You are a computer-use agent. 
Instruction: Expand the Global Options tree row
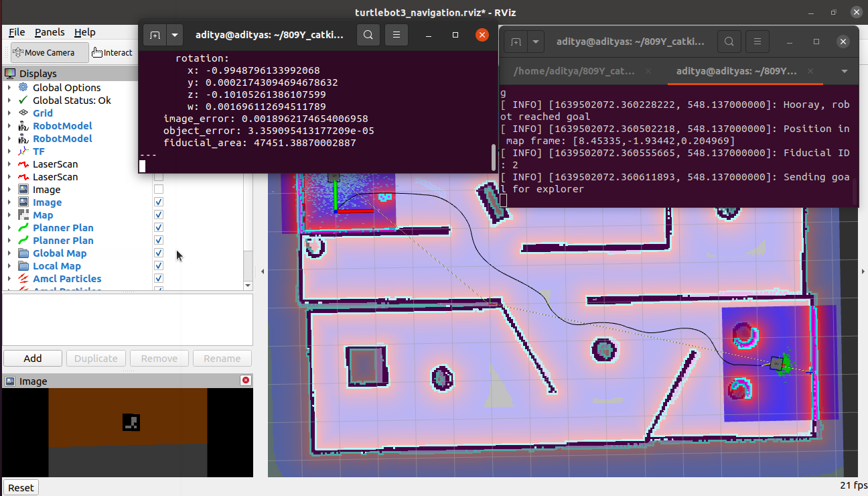click(9, 88)
